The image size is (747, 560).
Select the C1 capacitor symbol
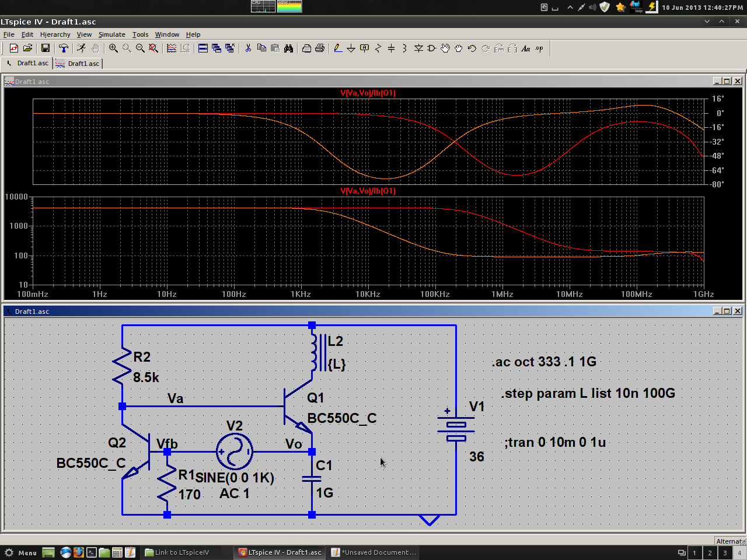pyautogui.click(x=312, y=479)
